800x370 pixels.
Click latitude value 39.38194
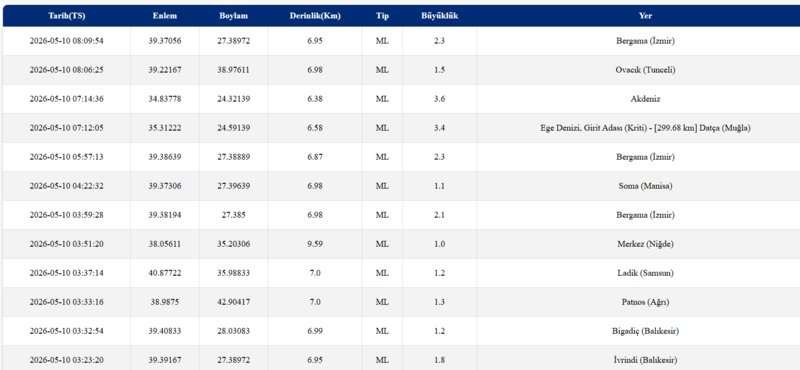(x=165, y=215)
